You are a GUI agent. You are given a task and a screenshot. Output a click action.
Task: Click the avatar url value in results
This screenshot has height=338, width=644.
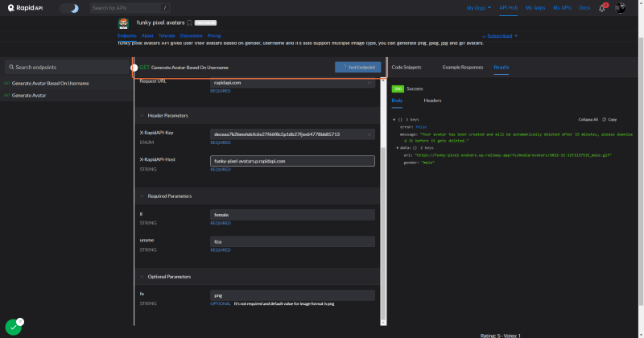click(x=513, y=155)
